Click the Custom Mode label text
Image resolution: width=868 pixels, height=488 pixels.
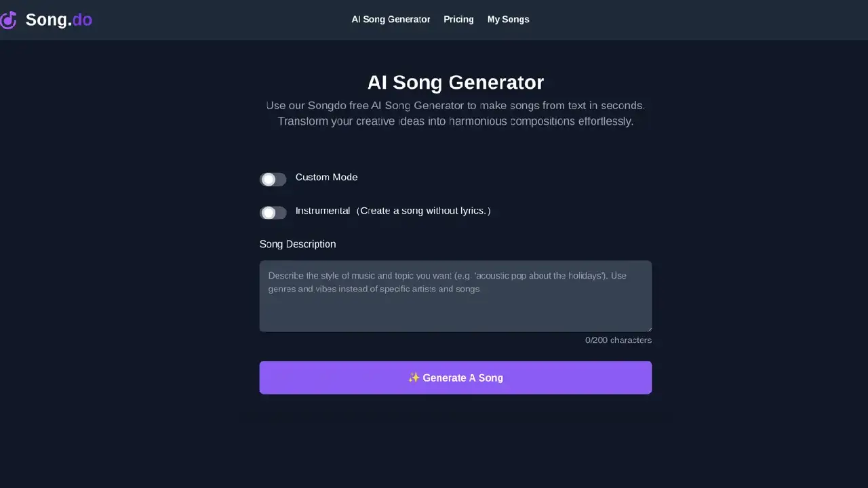point(326,178)
